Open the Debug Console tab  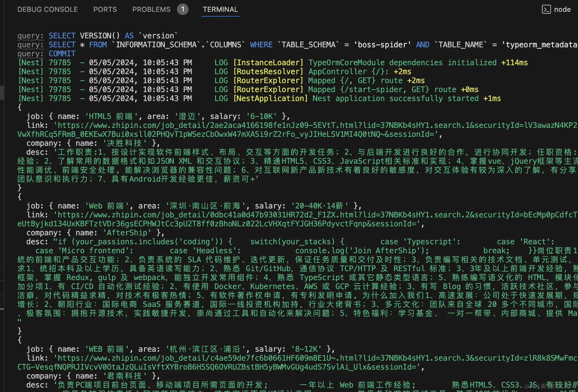tap(47, 9)
